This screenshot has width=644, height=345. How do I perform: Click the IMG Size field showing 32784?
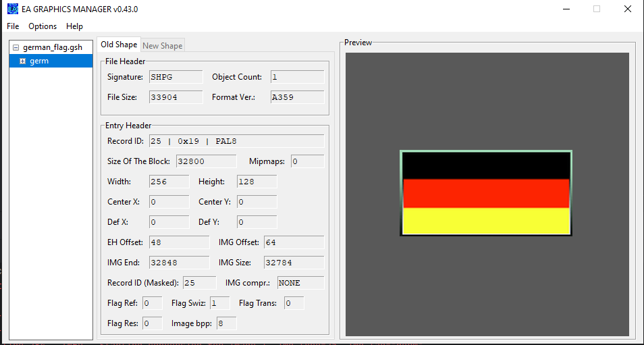[294, 263]
